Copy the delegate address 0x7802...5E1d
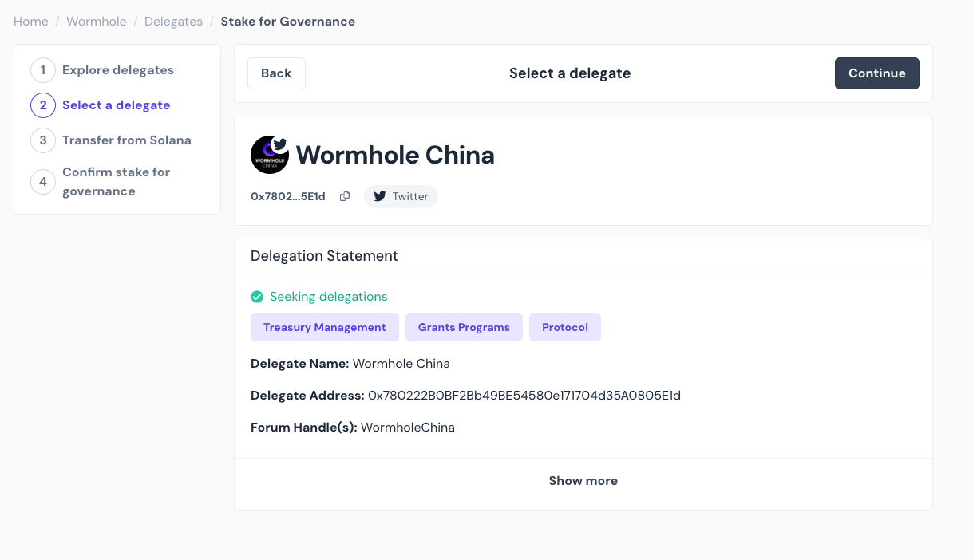 (345, 196)
